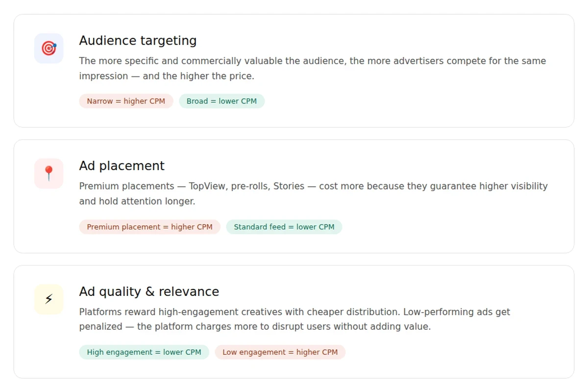Click the Ad quality & relevance heading
The width and height of the screenshot is (588, 392).
pos(149,292)
